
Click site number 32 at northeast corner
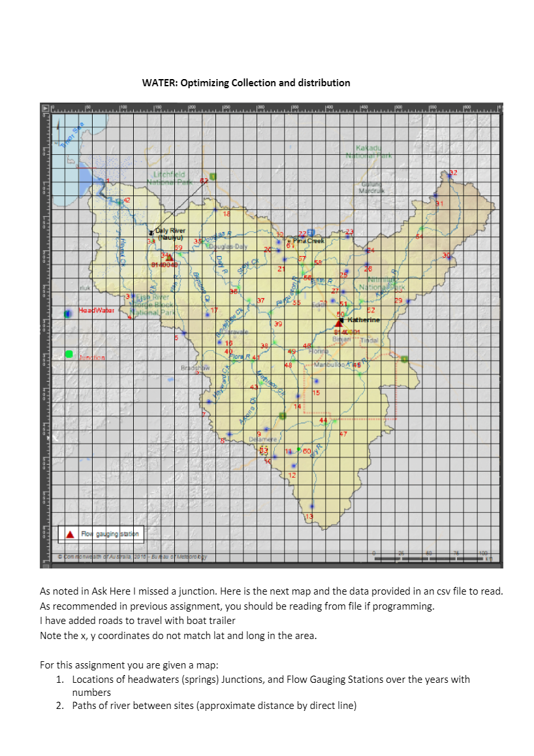point(454,173)
